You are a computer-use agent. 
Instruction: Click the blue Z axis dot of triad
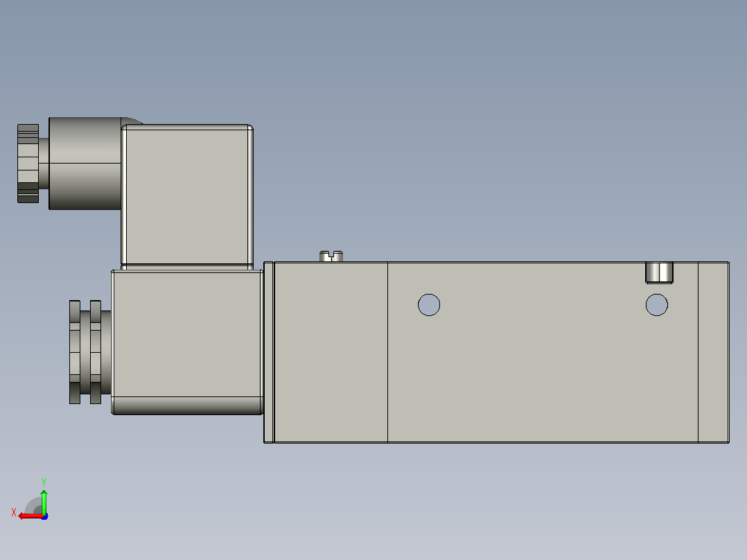[45, 516]
